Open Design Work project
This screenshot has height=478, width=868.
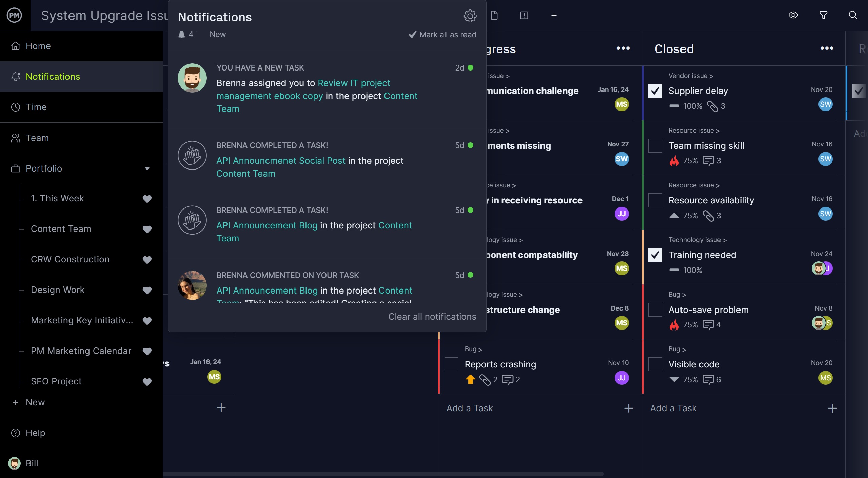pos(58,290)
